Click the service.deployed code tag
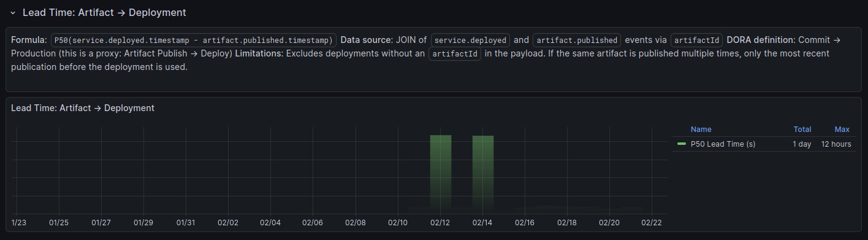Image resolution: width=868 pixels, height=240 pixels. point(470,40)
